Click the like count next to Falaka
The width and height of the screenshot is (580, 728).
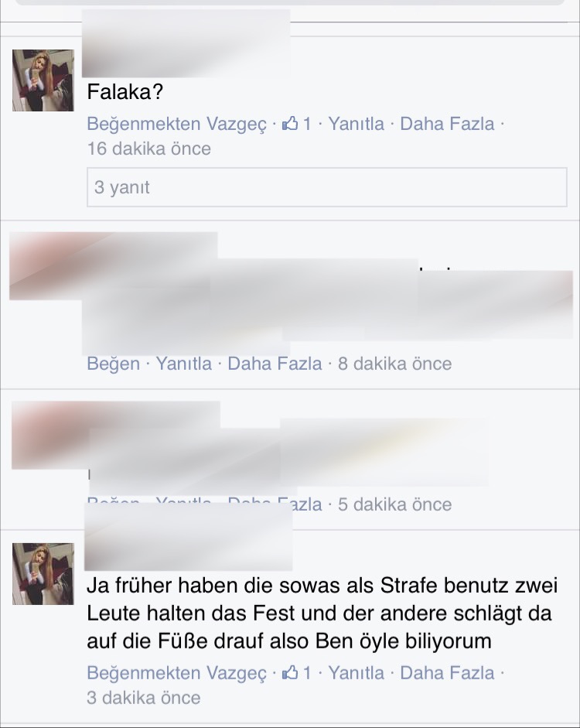click(307, 124)
